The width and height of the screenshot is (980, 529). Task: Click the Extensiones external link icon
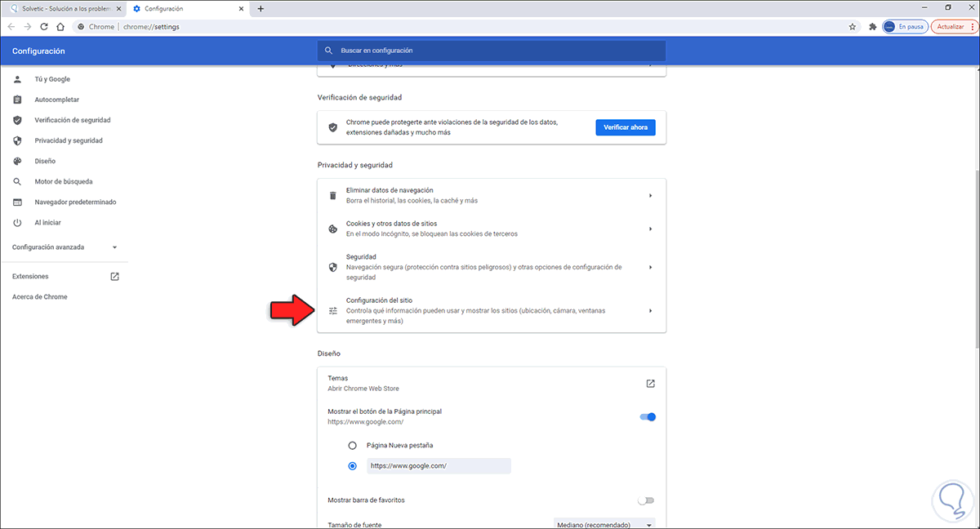(x=115, y=276)
